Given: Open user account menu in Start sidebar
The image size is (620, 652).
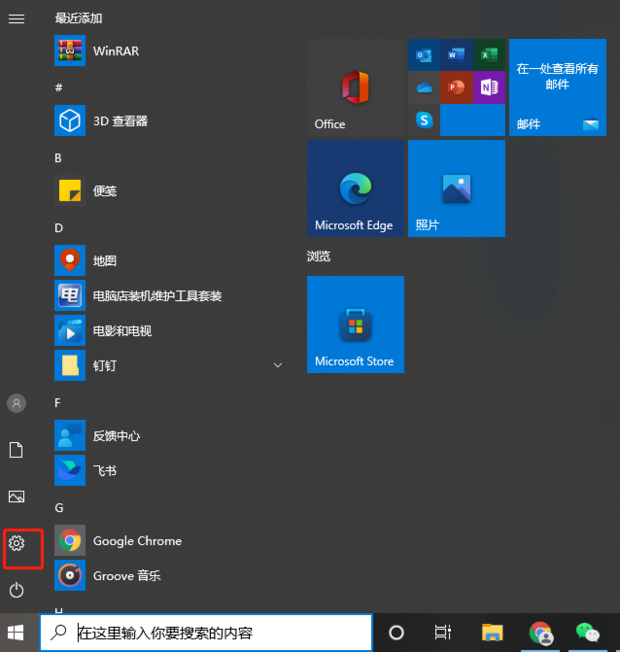Looking at the screenshot, I should tap(17, 403).
